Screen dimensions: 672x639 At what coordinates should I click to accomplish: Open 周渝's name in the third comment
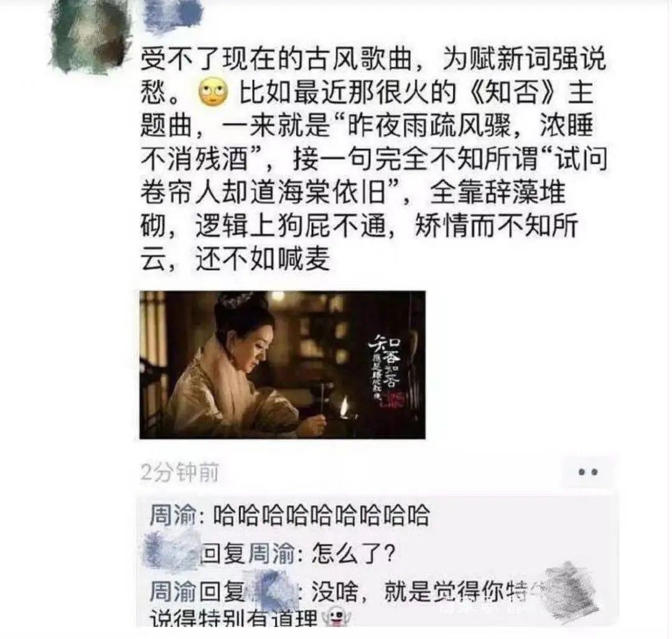pyautogui.click(x=173, y=592)
